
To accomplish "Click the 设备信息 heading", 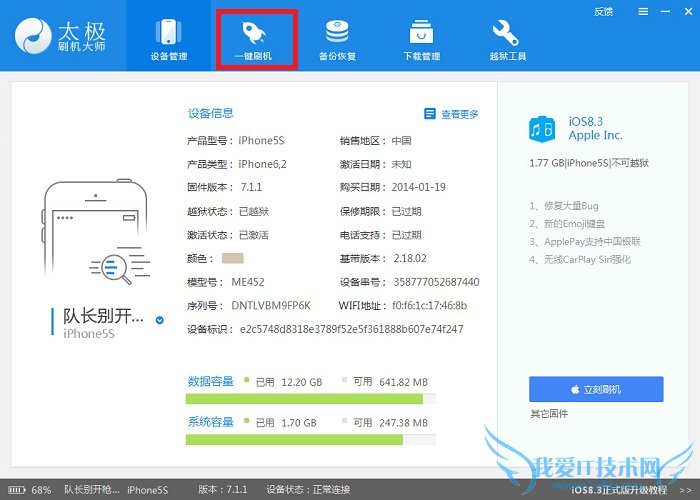I will point(211,113).
